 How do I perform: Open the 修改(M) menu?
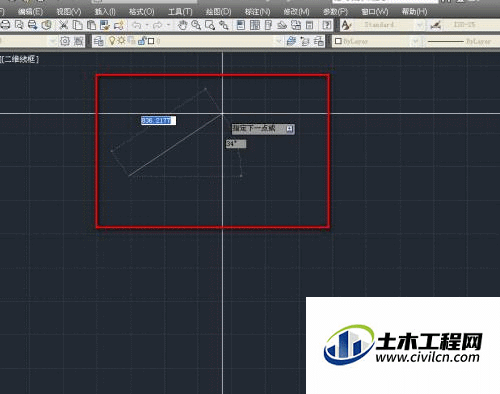point(296,12)
